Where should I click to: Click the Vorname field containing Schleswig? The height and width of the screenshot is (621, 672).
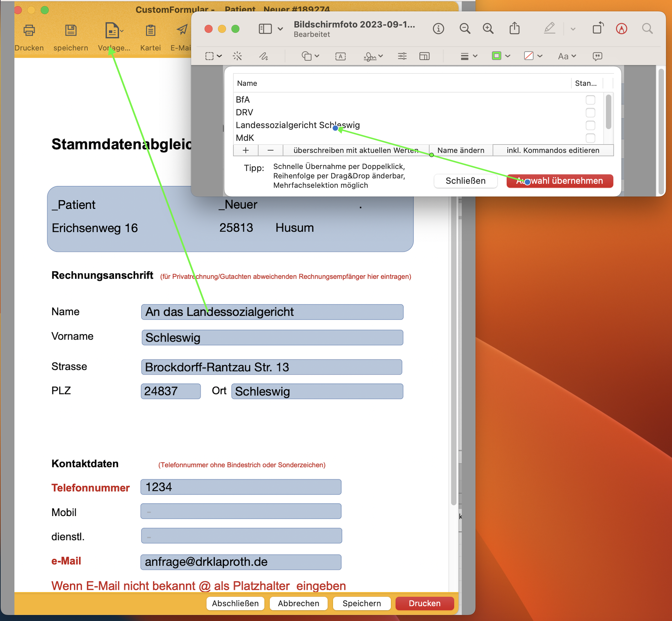(x=272, y=337)
